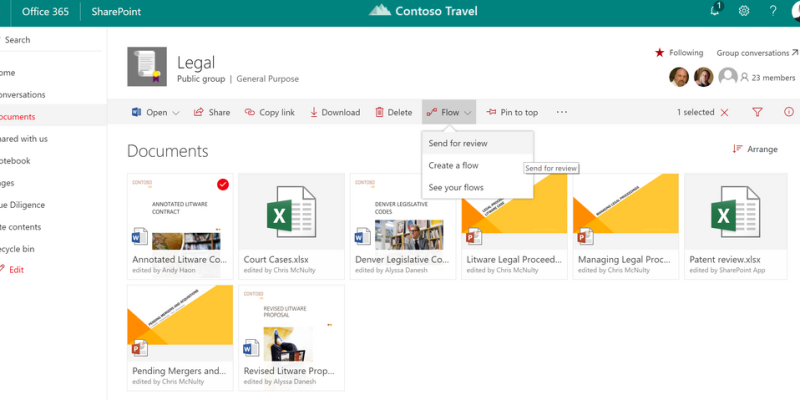Viewport: 800px width, 400px height.
Task: Collapse the Flow dropdown chevron
Action: click(468, 113)
